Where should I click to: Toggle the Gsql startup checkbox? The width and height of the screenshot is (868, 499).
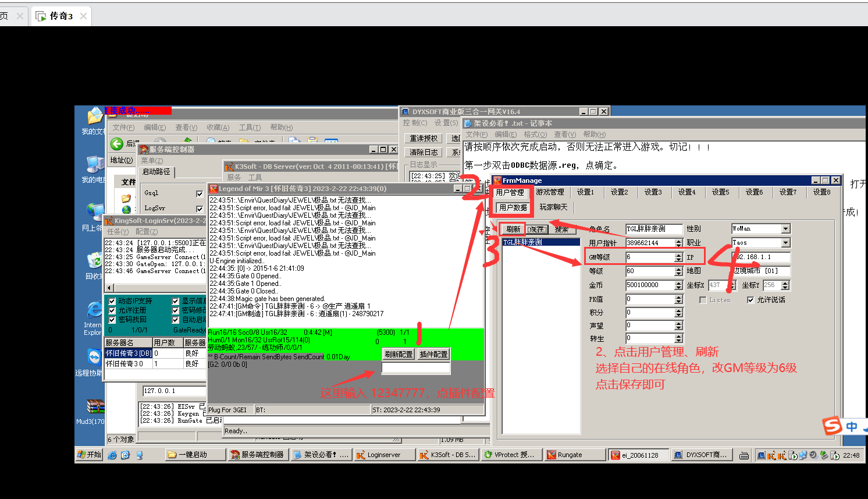pyautogui.click(x=200, y=193)
